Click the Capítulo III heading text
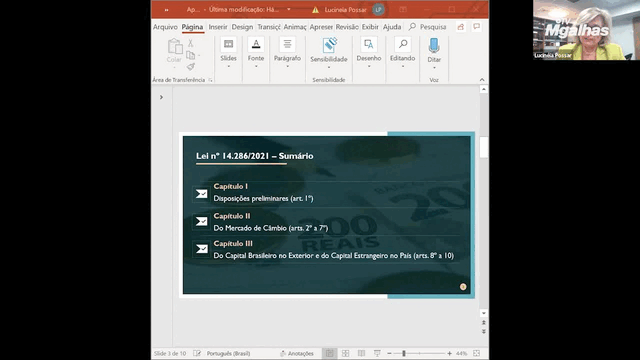The width and height of the screenshot is (640, 360). [233, 244]
